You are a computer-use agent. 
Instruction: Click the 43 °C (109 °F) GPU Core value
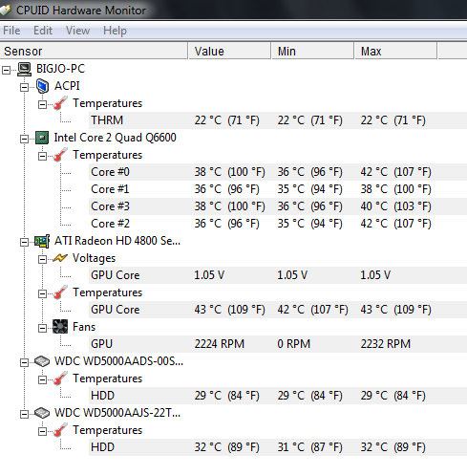coord(229,310)
